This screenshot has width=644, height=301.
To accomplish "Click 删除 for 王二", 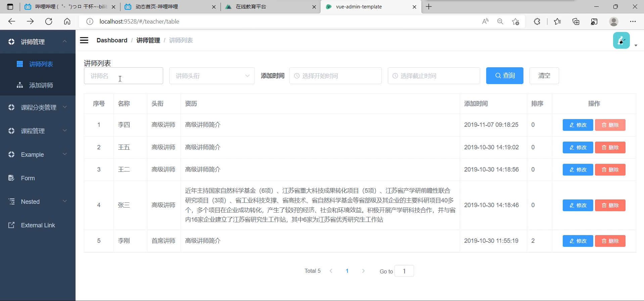I will 610,170.
